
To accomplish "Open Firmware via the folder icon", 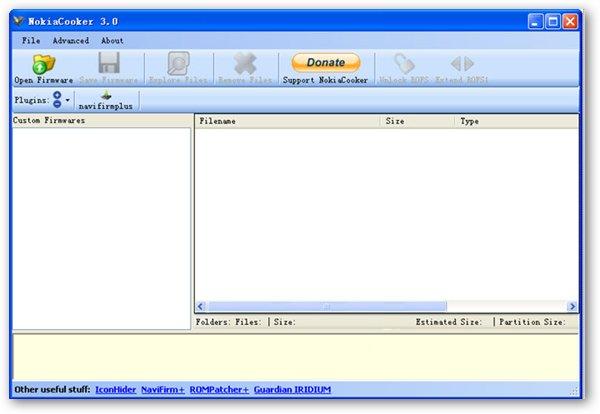I will (44, 64).
